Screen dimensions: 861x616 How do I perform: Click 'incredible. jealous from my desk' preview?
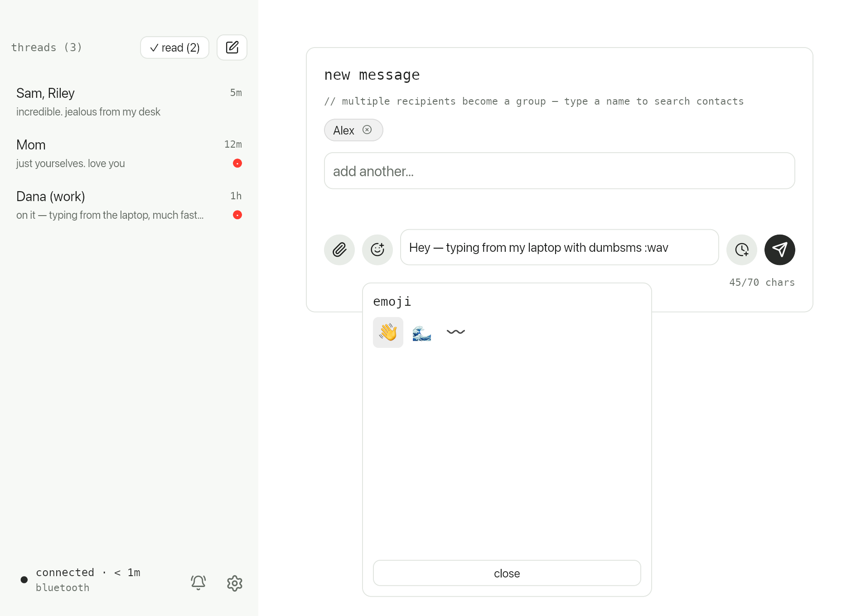click(x=88, y=112)
